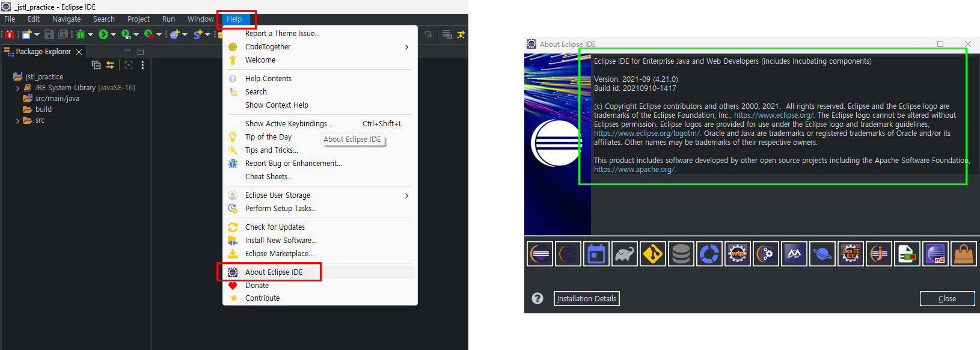Click the Java EE IDE plugin icon
Viewport: 980px width, 350px height.
[850, 254]
